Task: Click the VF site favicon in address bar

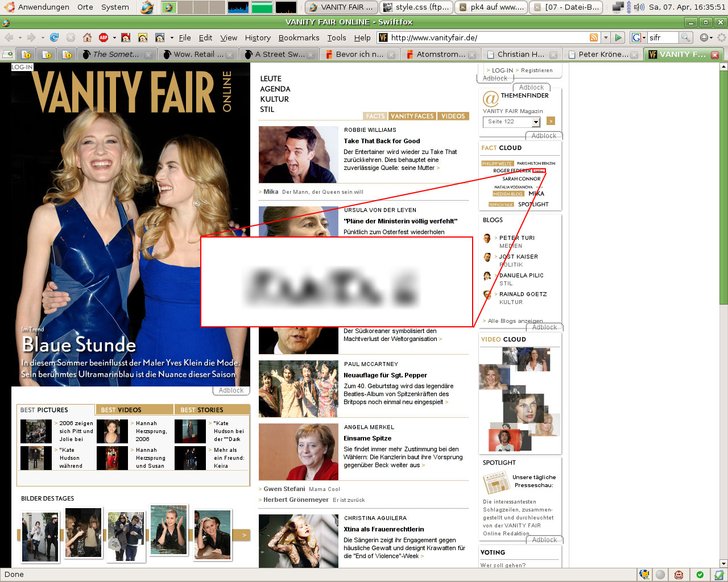Action: point(383,38)
